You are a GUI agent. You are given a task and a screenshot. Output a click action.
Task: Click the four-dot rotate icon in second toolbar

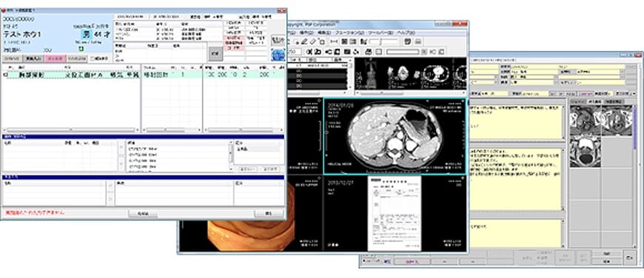point(355,52)
